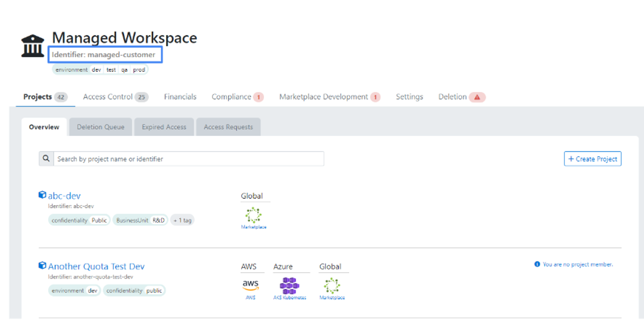Click the Marketplace Development count badge
The height and width of the screenshot is (327, 644).
coord(375,97)
